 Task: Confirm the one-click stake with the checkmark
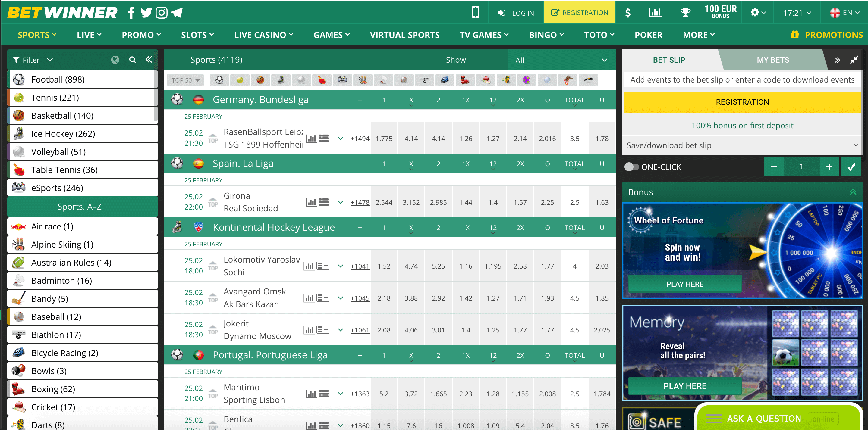tap(851, 167)
